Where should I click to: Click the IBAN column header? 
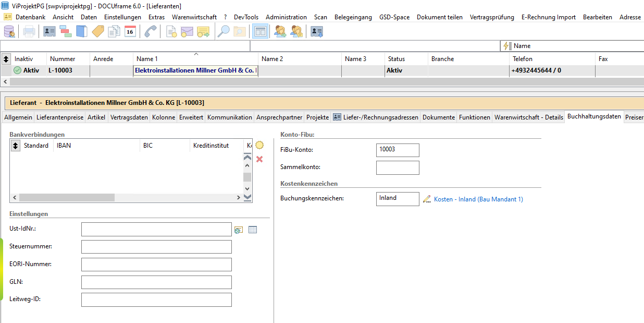tap(96, 146)
